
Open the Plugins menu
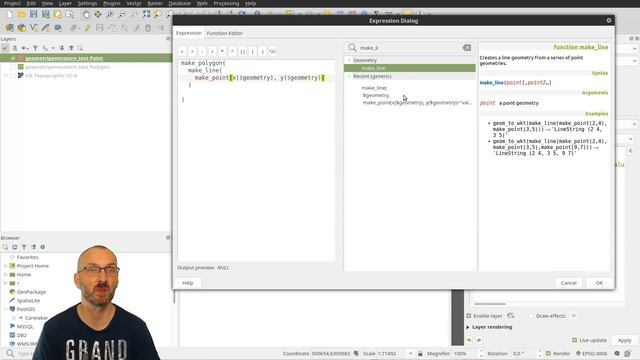pyautogui.click(x=111, y=3)
